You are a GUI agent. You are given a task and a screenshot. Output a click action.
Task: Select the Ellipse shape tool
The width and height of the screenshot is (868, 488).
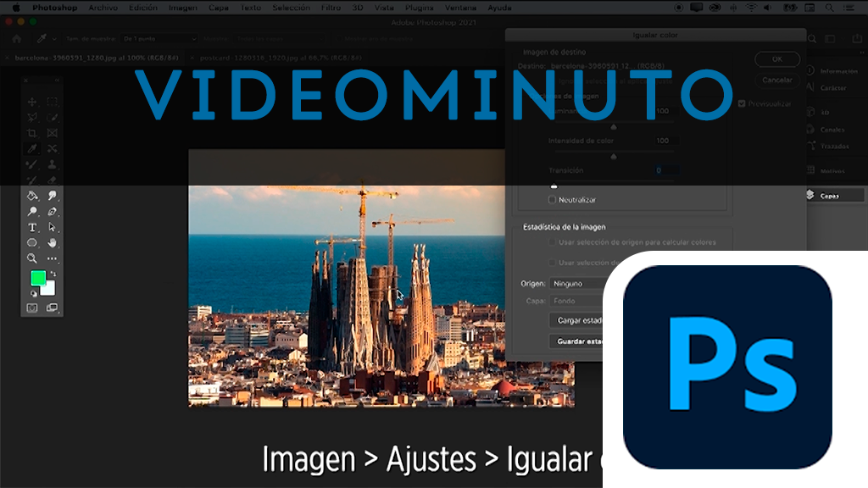pyautogui.click(x=32, y=243)
